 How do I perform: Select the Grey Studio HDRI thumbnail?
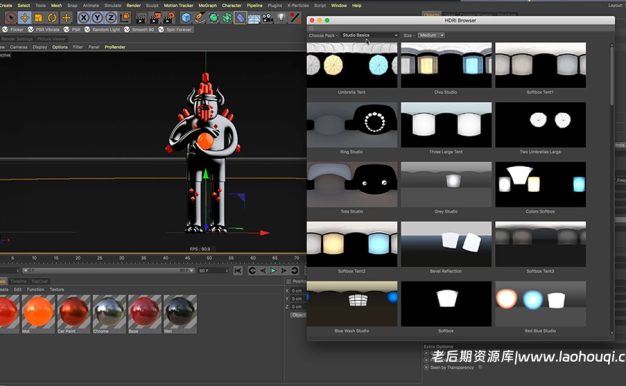click(x=446, y=184)
